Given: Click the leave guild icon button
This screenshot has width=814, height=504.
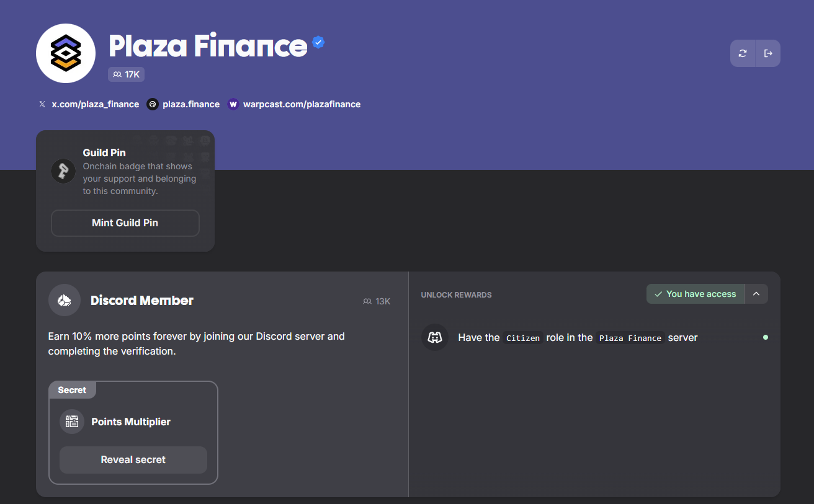Looking at the screenshot, I should click(768, 53).
